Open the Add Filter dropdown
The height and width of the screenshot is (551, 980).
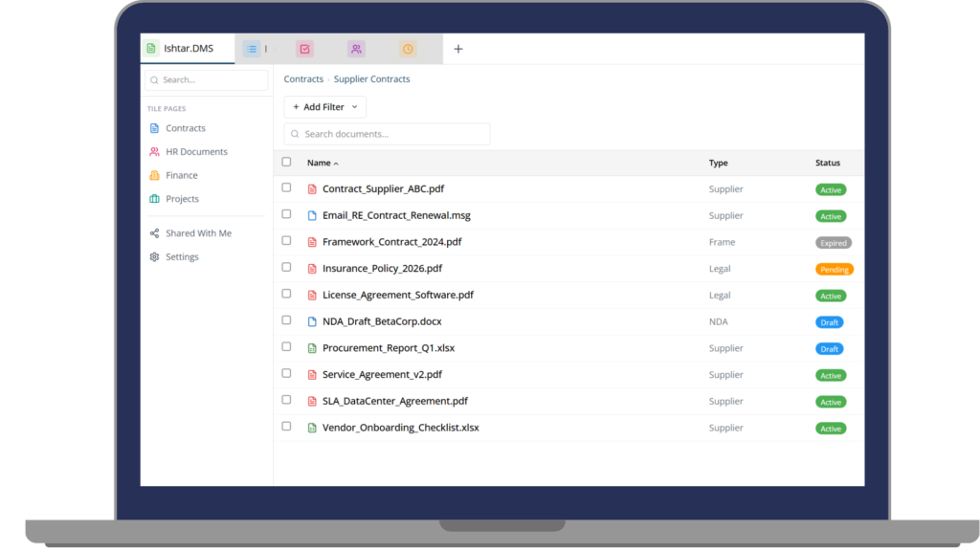point(324,107)
